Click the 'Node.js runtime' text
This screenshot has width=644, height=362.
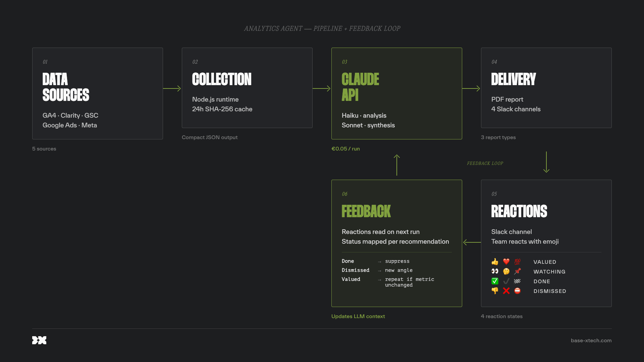(215, 100)
